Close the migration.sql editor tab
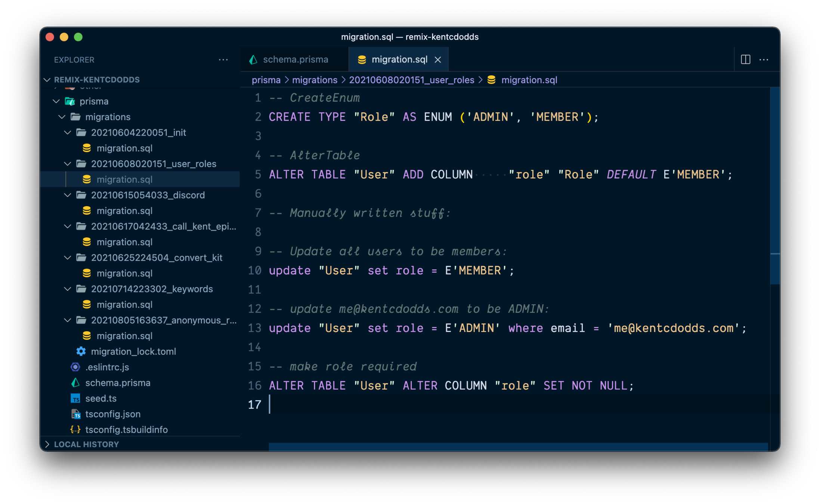This screenshot has height=504, width=820. click(438, 60)
